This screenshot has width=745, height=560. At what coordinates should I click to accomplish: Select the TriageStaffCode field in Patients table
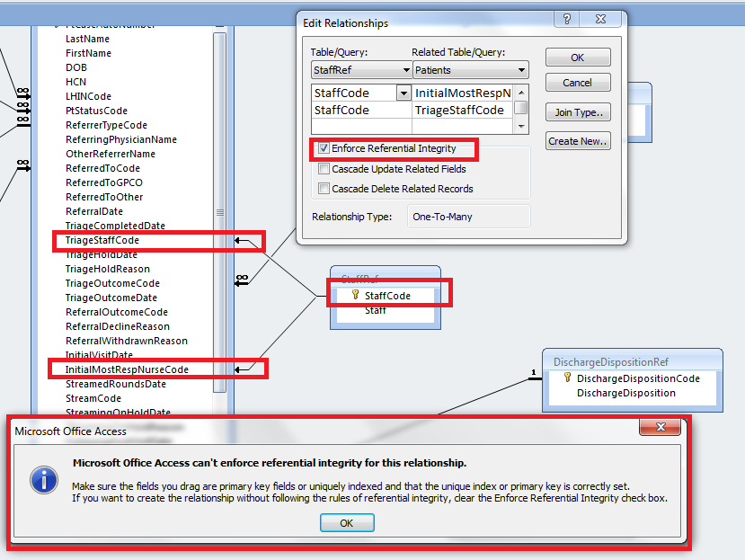click(102, 240)
